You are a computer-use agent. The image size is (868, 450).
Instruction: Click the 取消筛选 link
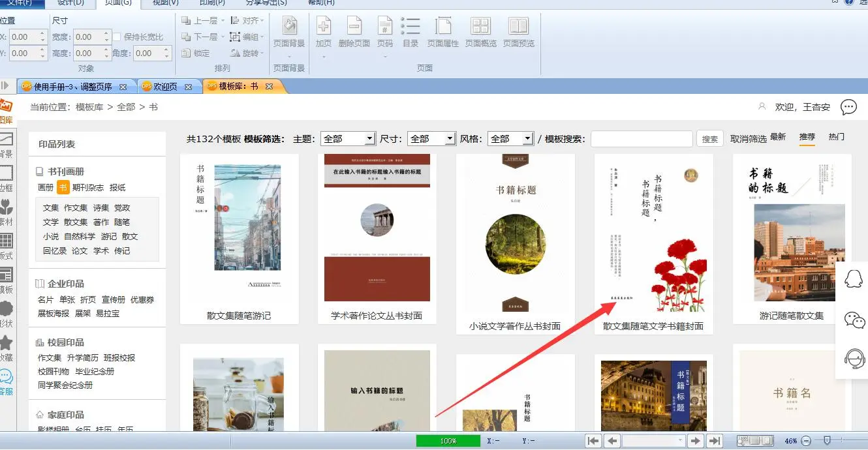click(x=748, y=138)
